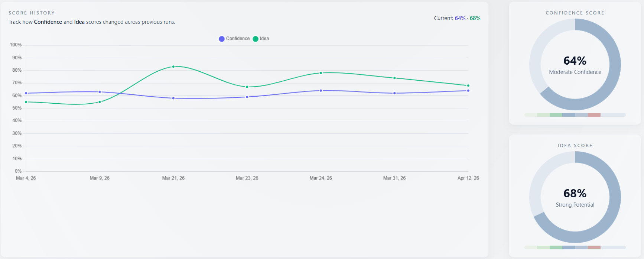Screen dimensions: 644x259
Task: Click the Idea data point on Mar 9, 26
Action: [100, 102]
